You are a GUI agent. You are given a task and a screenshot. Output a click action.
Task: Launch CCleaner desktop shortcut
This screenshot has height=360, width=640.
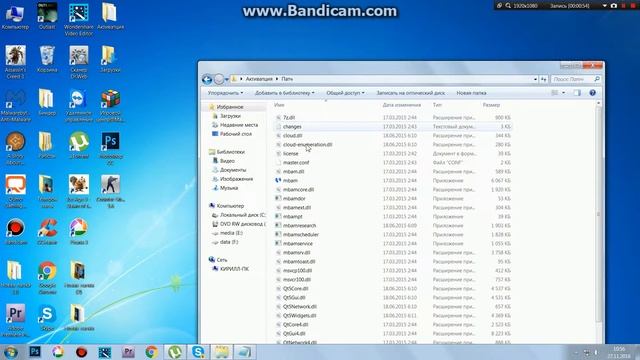click(x=47, y=232)
